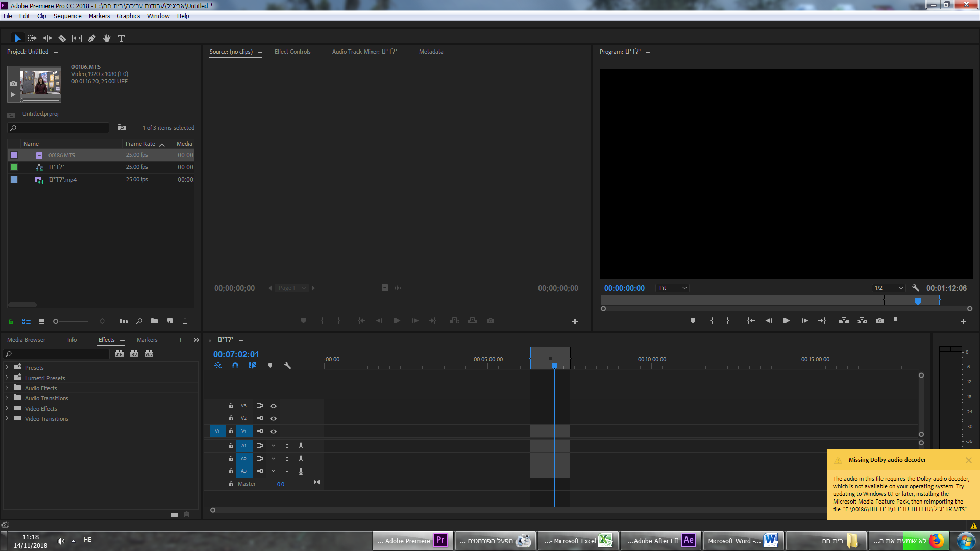Click Export Frame camera in Program monitor

pos(879,321)
